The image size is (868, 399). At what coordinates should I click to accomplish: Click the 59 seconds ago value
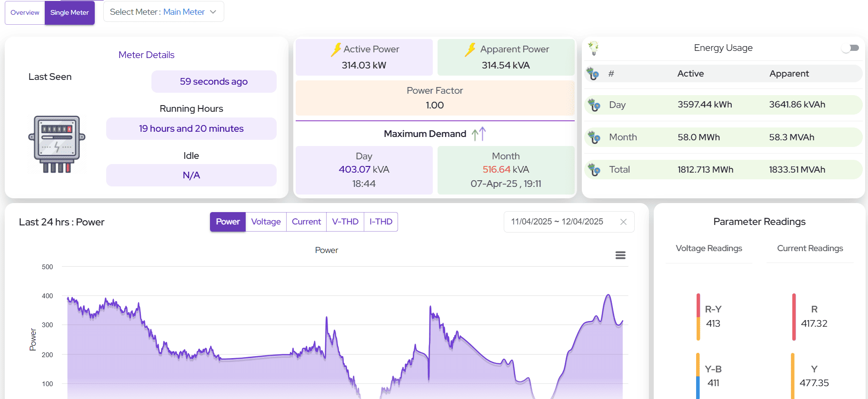point(214,81)
